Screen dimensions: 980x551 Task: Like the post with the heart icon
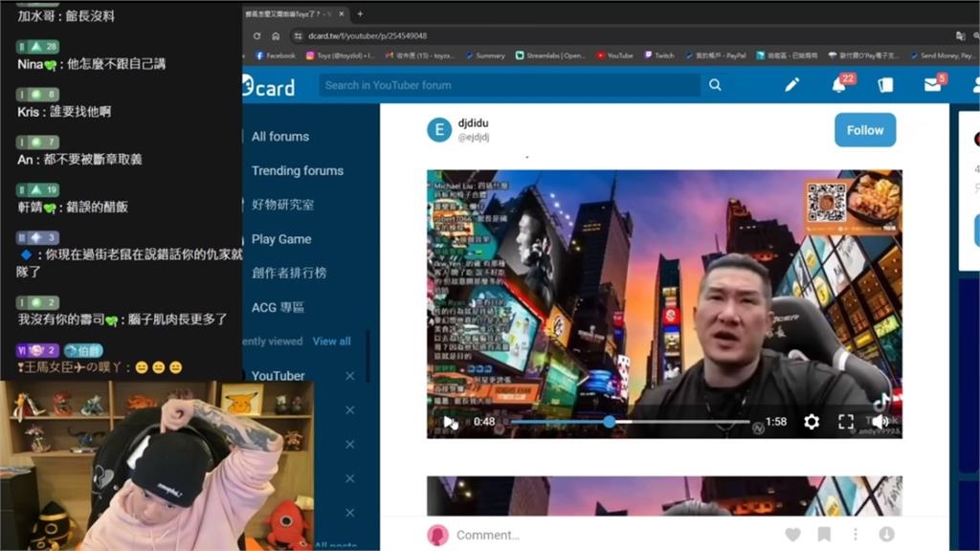pos(792,535)
